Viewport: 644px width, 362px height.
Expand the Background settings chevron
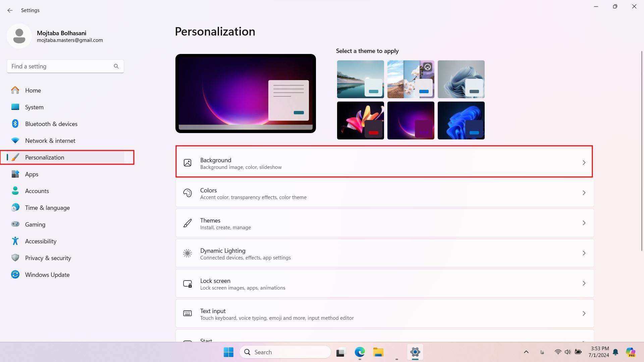[x=584, y=163]
